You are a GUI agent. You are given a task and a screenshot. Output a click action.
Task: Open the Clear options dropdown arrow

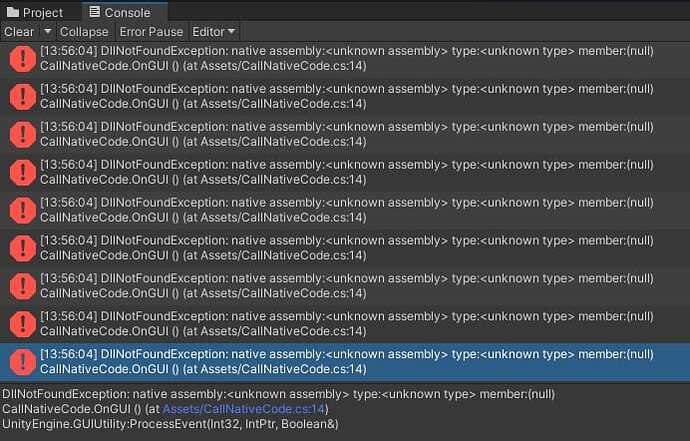[x=48, y=32]
